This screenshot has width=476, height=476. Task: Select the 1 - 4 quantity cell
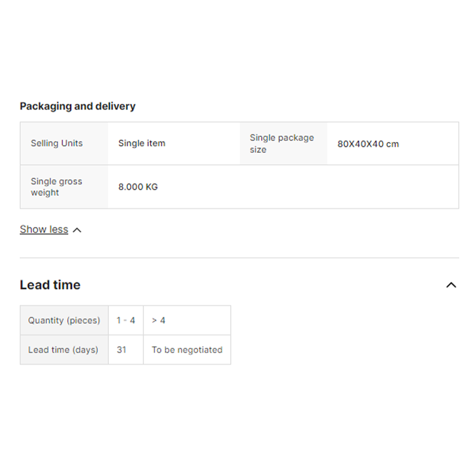click(x=126, y=321)
